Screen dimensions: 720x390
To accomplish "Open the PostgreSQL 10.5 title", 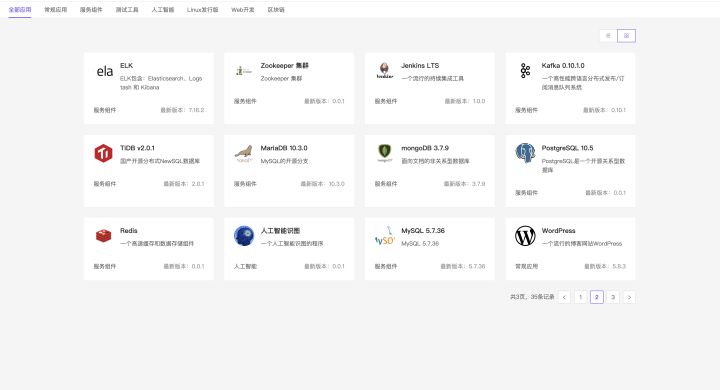I will tap(567, 148).
